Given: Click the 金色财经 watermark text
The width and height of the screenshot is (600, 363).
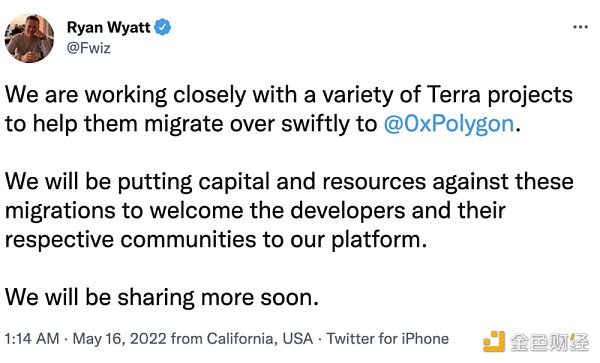Looking at the screenshot, I should [549, 342].
